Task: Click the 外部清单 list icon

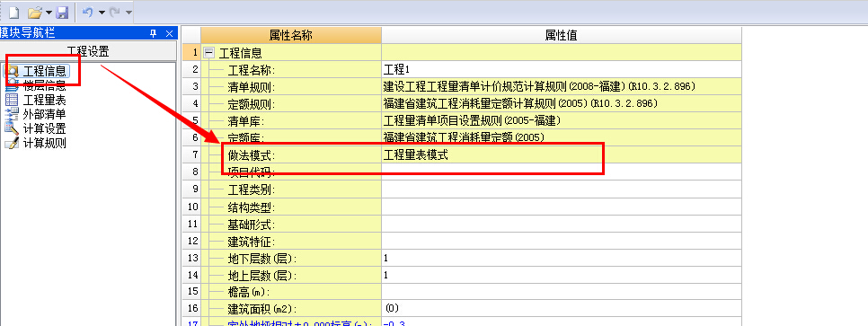Action: 12,115
